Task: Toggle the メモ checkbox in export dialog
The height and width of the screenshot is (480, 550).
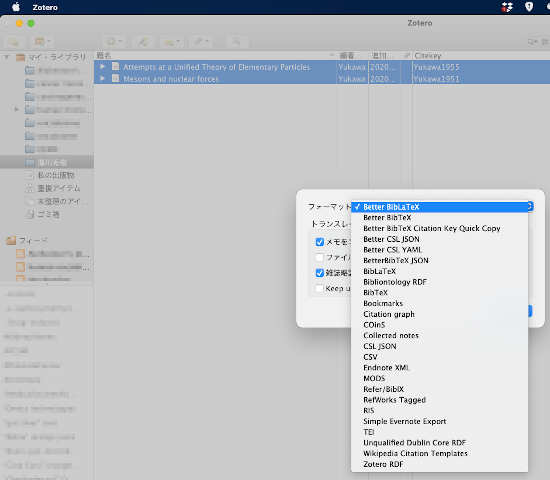Action: pyautogui.click(x=320, y=242)
